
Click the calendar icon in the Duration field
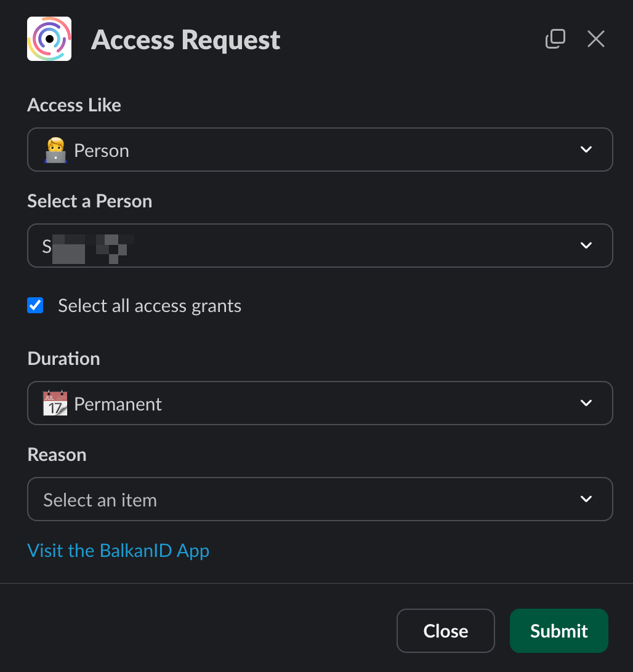click(x=55, y=404)
